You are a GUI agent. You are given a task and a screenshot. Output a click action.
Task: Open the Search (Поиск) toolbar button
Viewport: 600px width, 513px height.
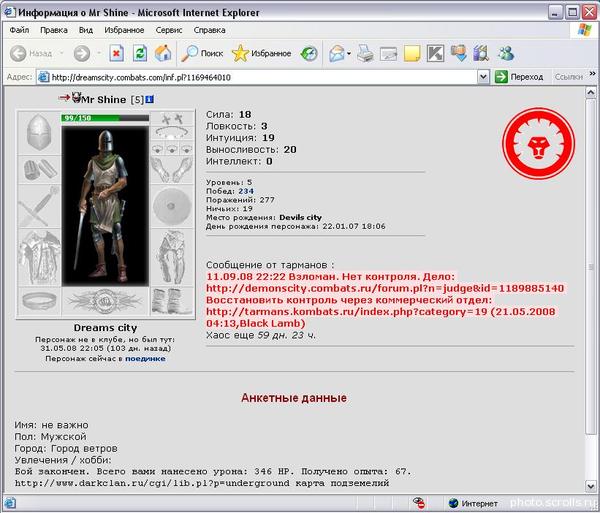[x=202, y=54]
